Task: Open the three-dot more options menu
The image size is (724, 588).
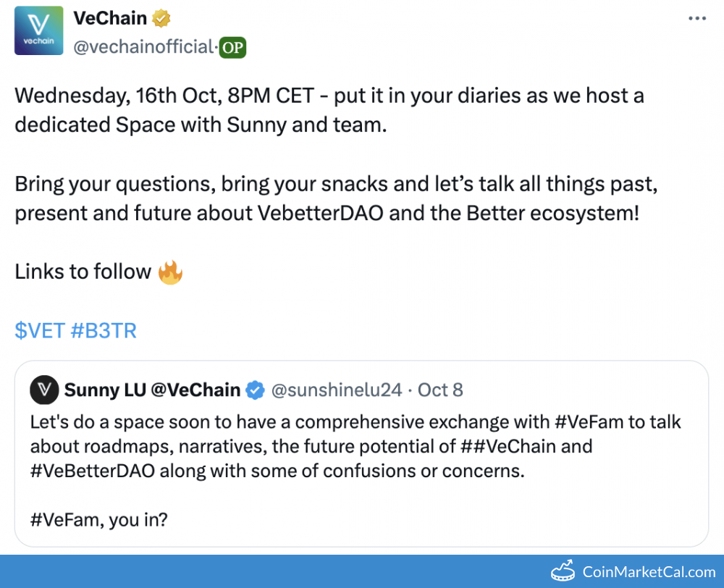Action: coord(696,18)
